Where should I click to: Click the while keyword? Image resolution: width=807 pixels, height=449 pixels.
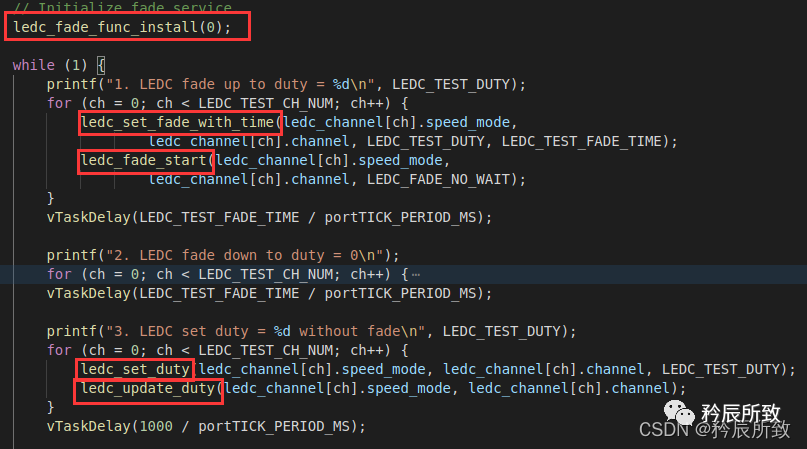(x=34, y=65)
